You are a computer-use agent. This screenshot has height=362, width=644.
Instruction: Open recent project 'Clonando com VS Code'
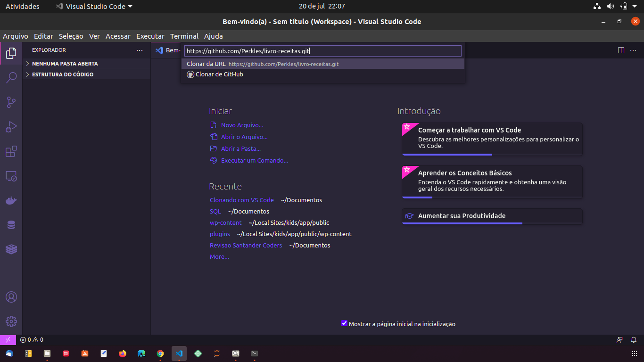tap(241, 200)
